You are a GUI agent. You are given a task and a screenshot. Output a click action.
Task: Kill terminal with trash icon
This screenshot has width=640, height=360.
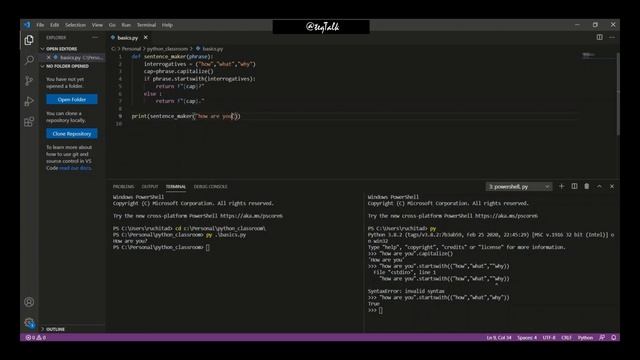(587, 187)
